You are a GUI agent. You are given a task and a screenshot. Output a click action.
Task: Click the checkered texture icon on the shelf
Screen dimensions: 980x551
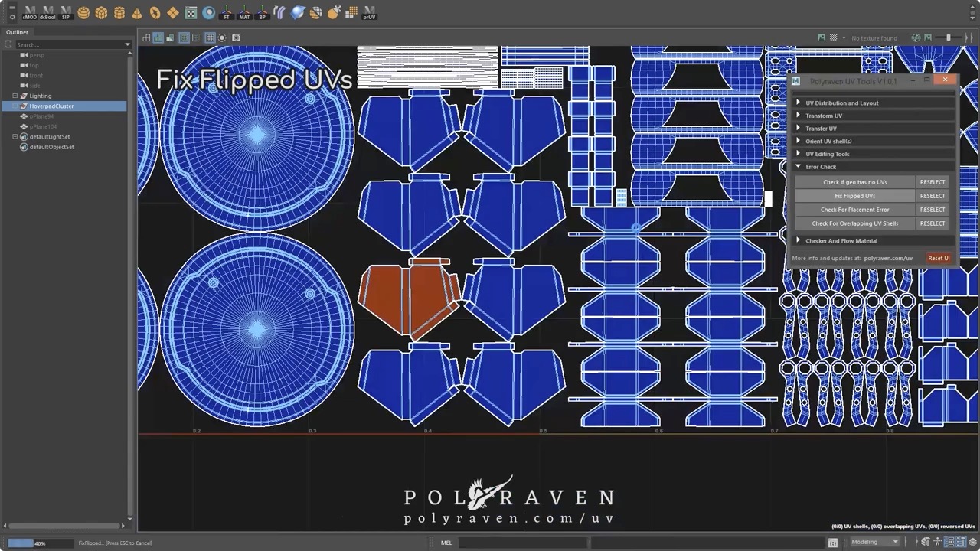(x=191, y=13)
